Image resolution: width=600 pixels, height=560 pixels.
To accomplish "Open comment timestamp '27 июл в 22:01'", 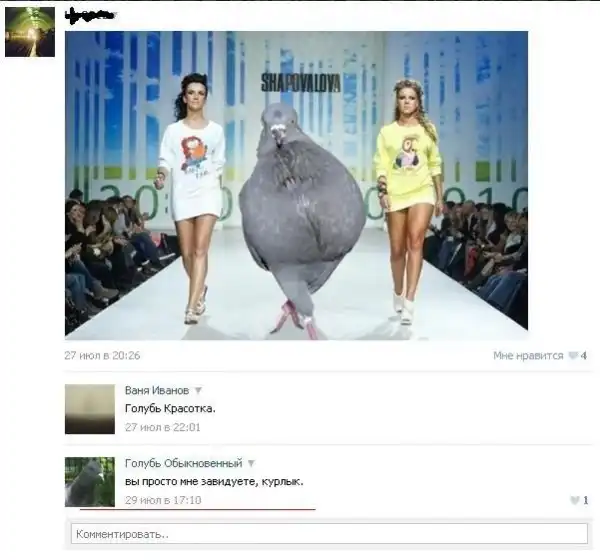I will click(x=162, y=427).
